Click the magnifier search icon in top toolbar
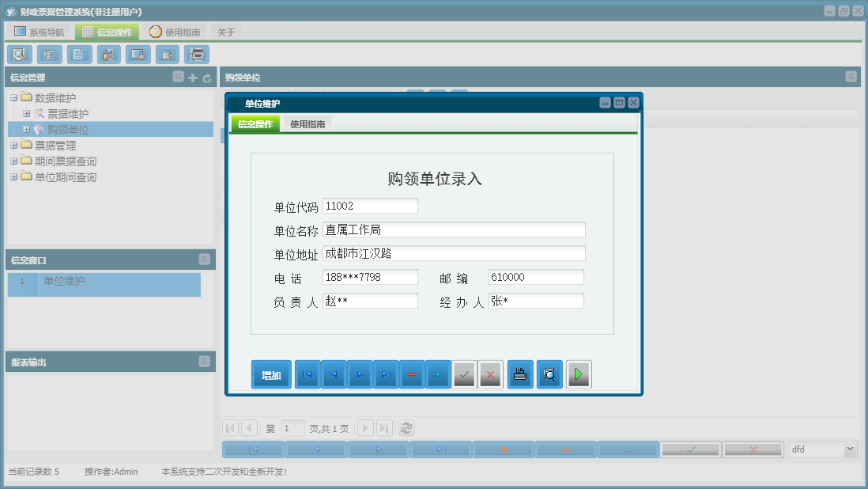Screen dimensions: 868x489 click(x=20, y=55)
